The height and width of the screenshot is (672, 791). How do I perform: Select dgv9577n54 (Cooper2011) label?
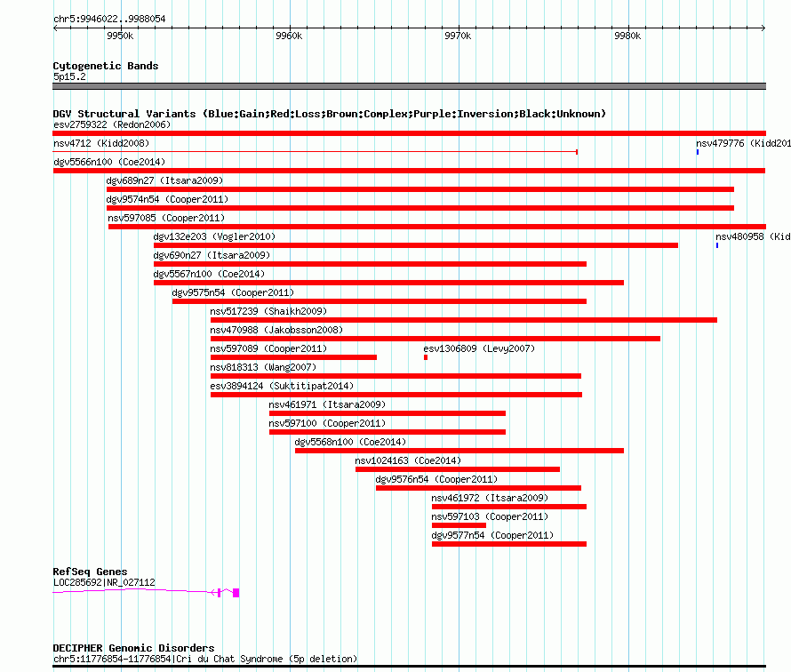tap(492, 535)
